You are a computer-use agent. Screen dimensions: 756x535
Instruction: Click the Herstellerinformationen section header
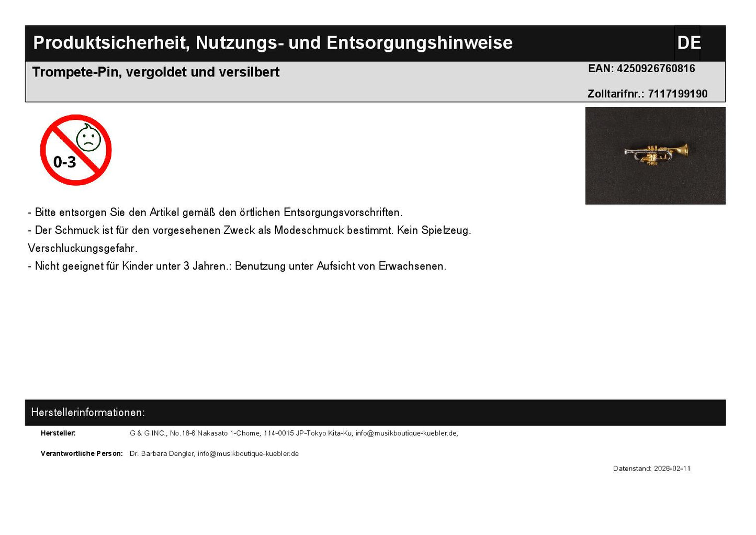(x=88, y=413)
